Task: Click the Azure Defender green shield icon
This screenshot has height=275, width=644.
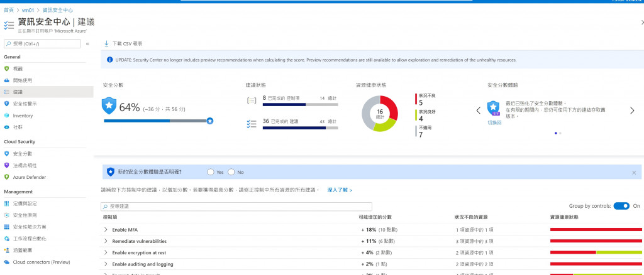Action: 6,177
